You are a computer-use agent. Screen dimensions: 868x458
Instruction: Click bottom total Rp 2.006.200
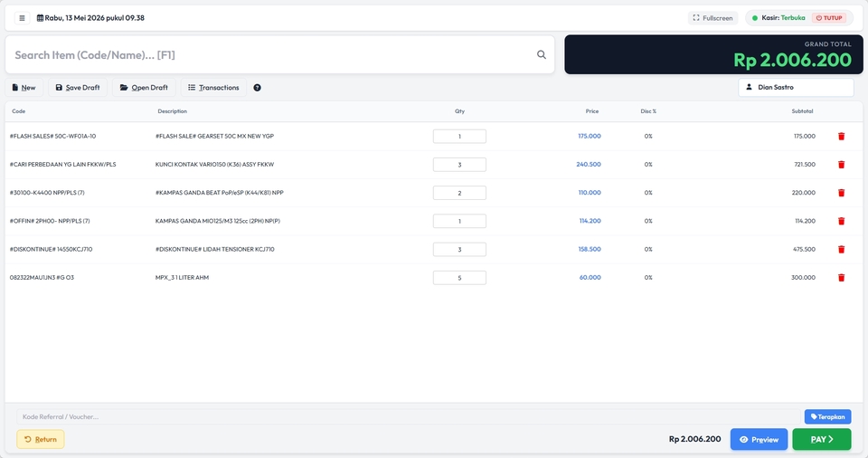click(x=694, y=439)
